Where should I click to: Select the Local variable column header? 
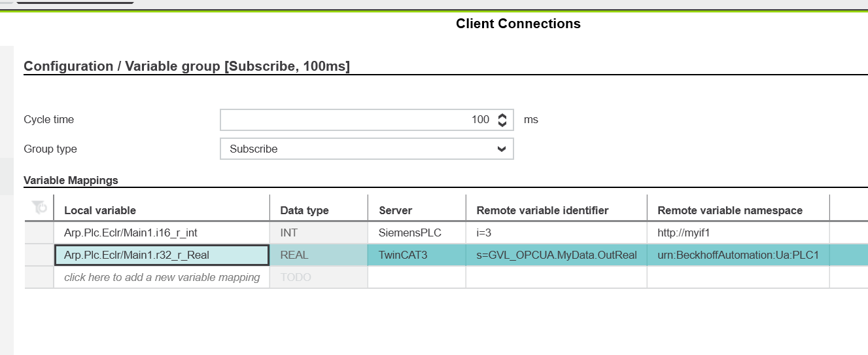pyautogui.click(x=162, y=210)
